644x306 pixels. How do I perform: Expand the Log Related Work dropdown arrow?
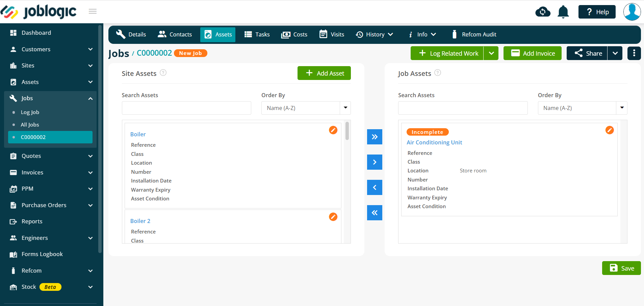pyautogui.click(x=491, y=53)
